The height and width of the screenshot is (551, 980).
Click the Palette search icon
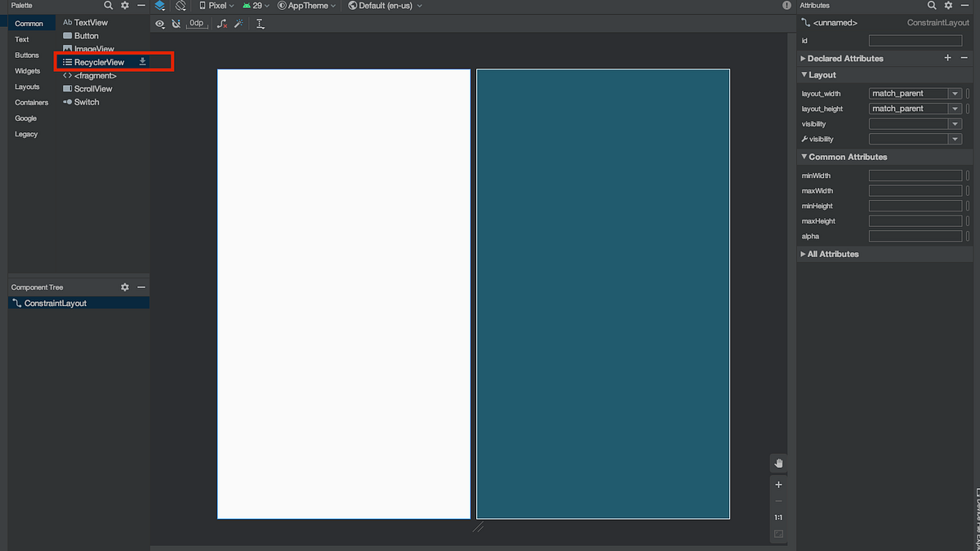coord(109,5)
